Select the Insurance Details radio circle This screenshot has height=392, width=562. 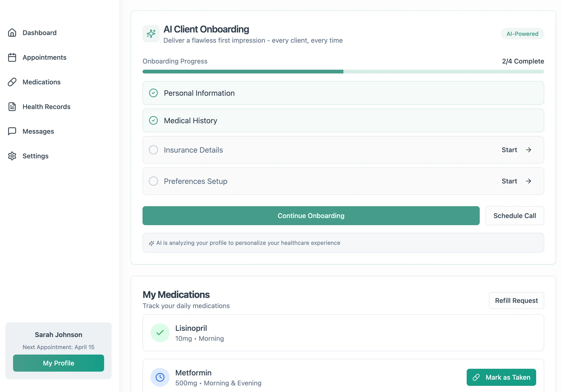[153, 150]
